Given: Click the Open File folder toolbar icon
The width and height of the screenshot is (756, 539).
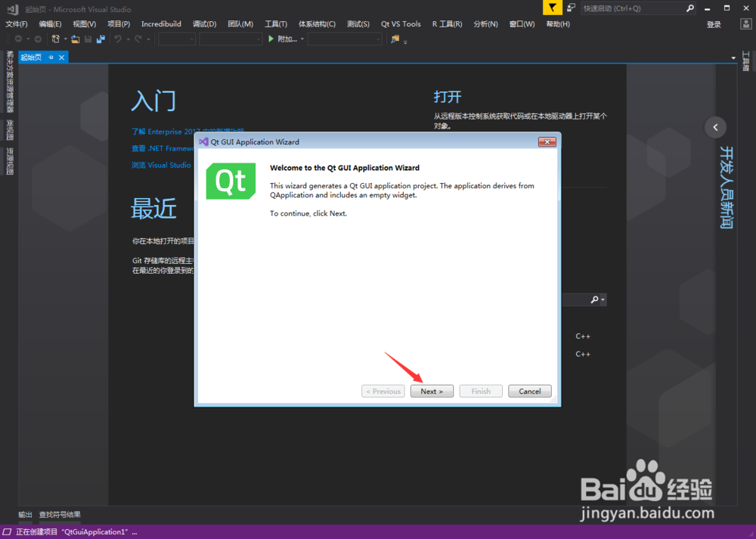Looking at the screenshot, I should 75,39.
